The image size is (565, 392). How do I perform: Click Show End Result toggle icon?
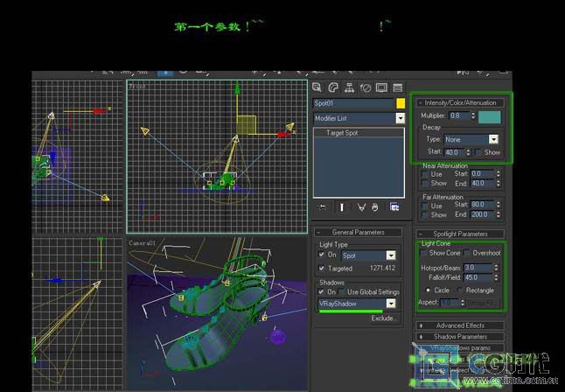[x=341, y=206]
